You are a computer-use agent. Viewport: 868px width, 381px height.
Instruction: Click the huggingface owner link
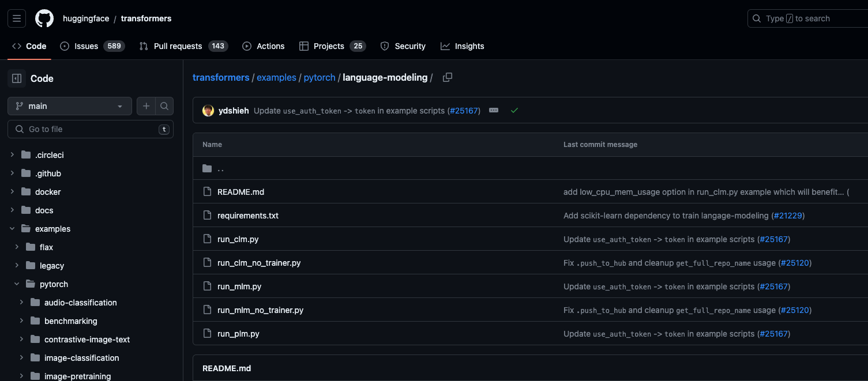coord(86,18)
